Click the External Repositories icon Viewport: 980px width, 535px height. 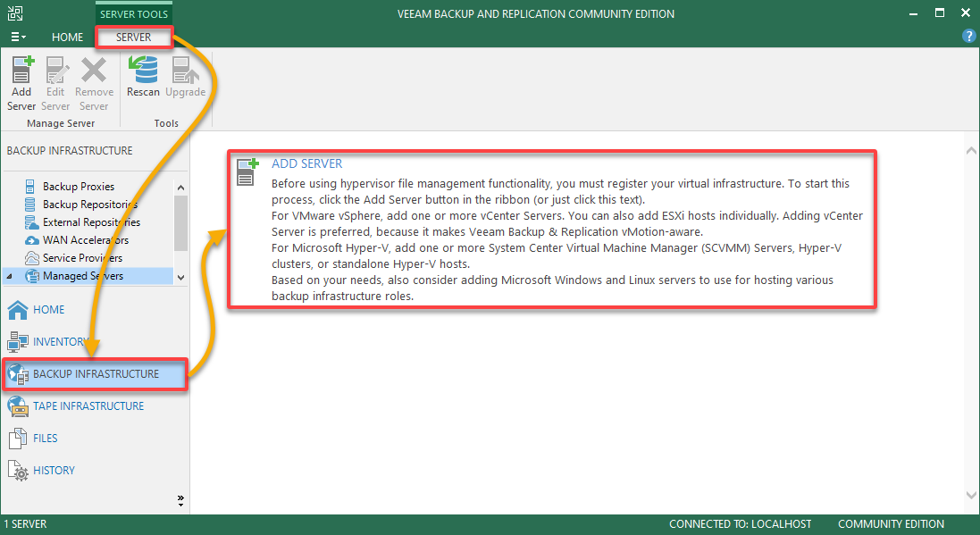point(31,222)
